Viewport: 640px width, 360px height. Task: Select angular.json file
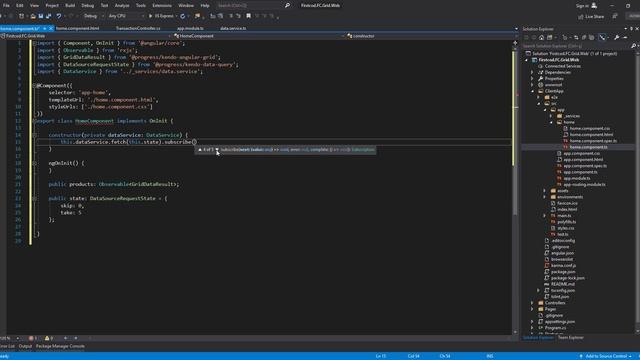[x=562, y=253]
